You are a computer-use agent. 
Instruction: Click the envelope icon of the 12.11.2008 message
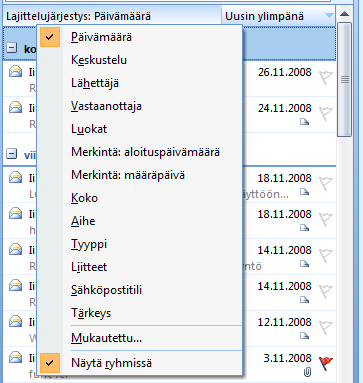point(15,321)
